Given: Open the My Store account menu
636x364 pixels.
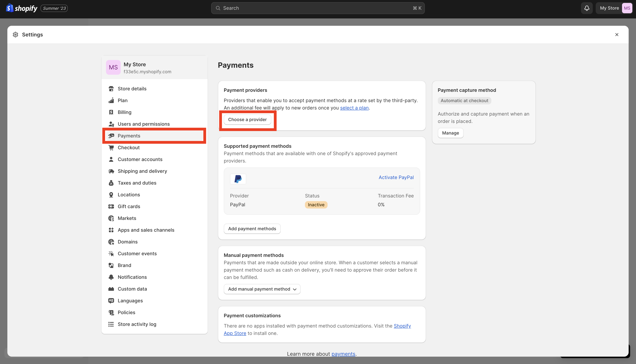Looking at the screenshot, I should point(614,8).
